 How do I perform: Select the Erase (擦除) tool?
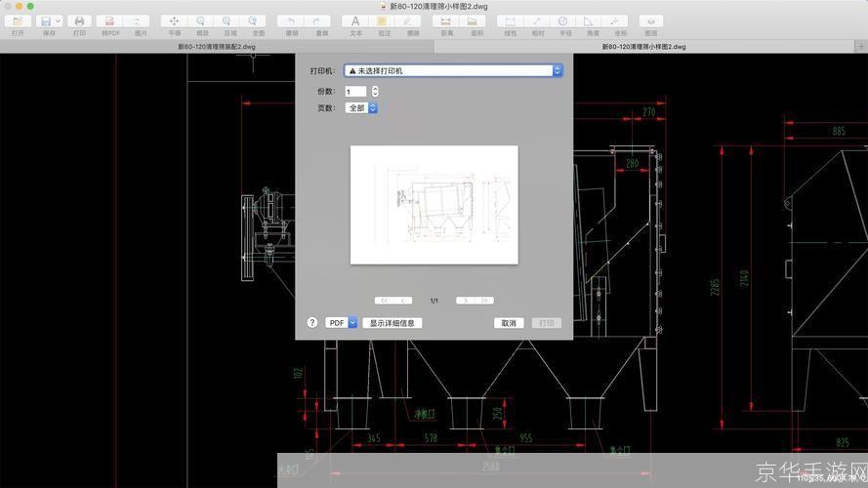click(407, 21)
